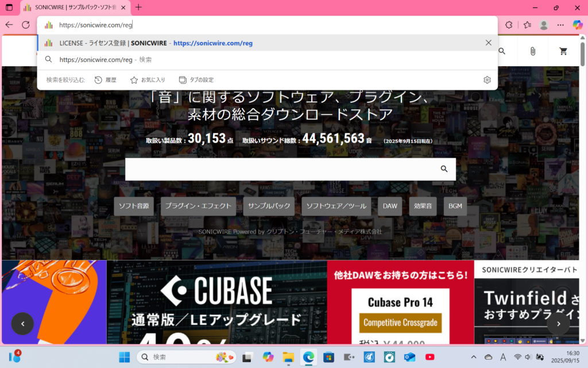Open a new browser tab
The image size is (588, 368).
138,7
